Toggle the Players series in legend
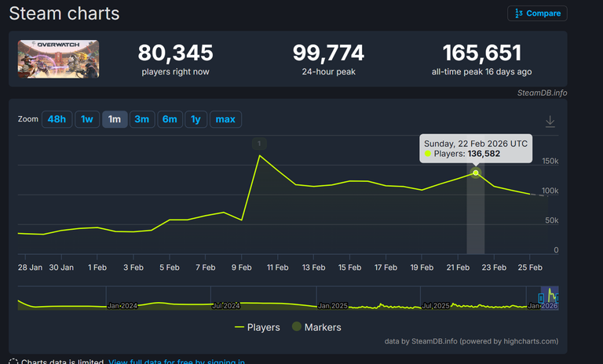Viewport: 603px width, 364px height. [258, 327]
